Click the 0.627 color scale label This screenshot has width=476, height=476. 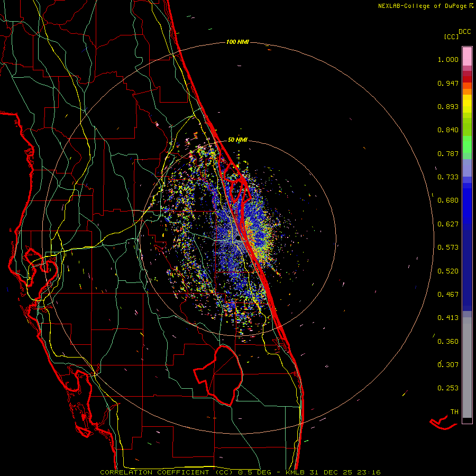click(448, 224)
